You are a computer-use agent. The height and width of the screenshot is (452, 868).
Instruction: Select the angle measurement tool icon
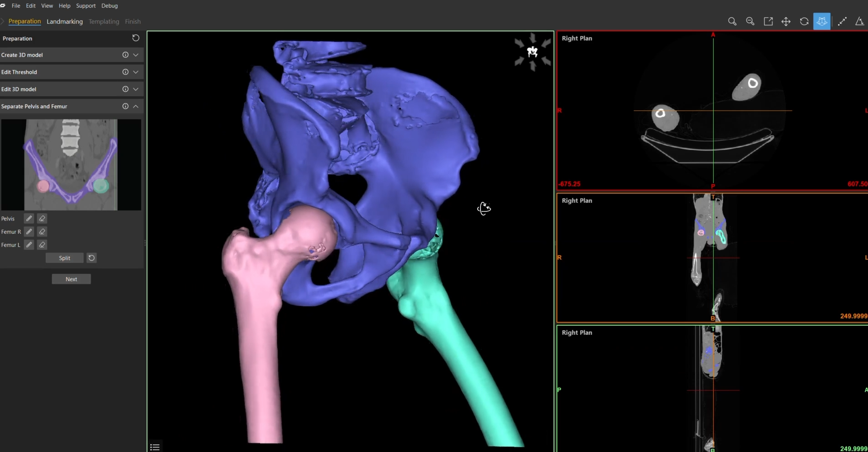tap(860, 21)
